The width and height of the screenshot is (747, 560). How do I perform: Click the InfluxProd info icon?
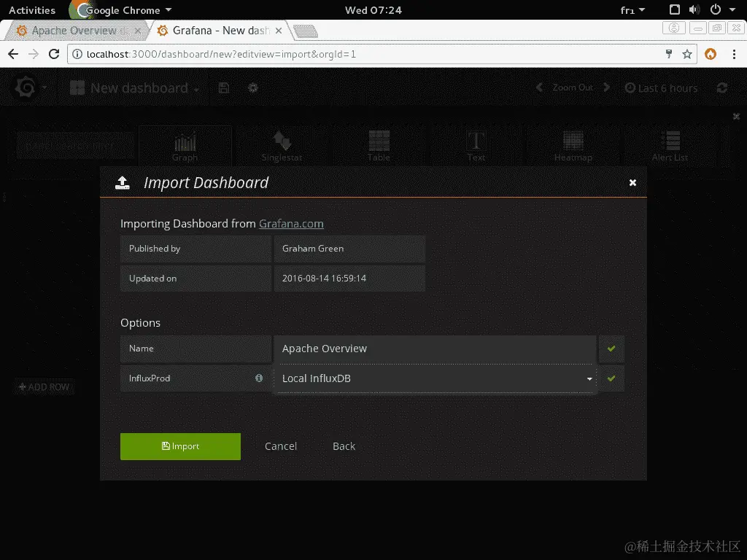pyautogui.click(x=259, y=378)
